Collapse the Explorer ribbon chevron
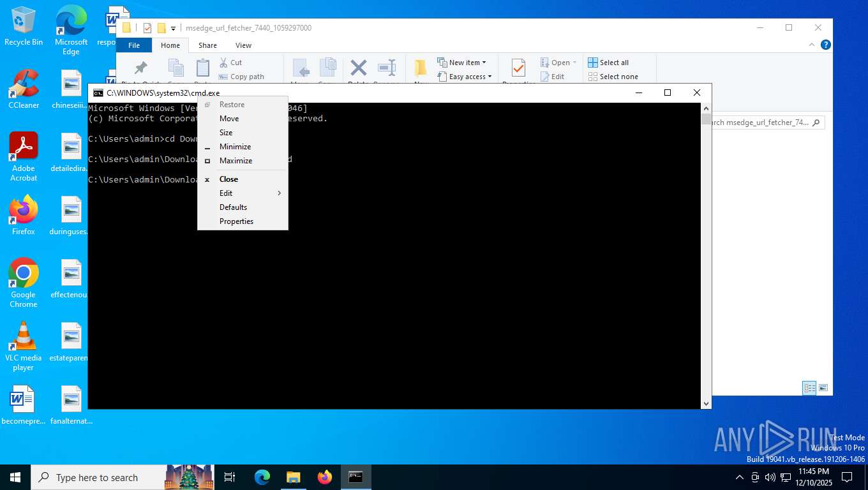Image resolution: width=868 pixels, height=490 pixels. pos(812,45)
